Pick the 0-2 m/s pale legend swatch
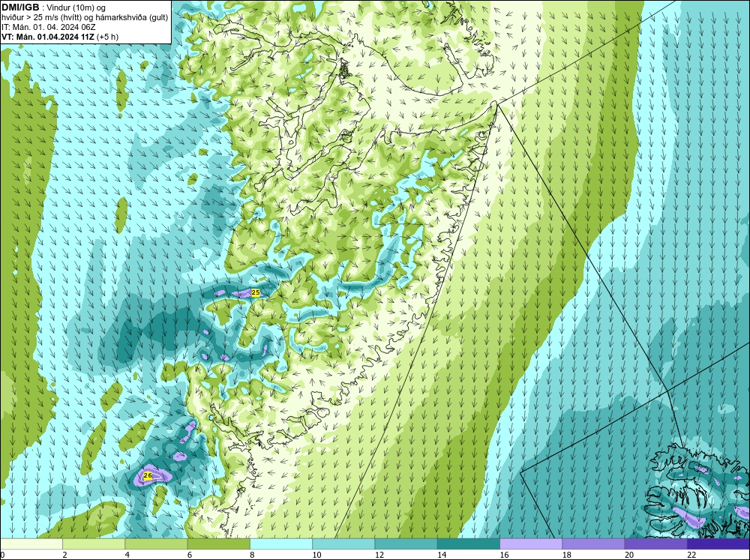 pos(31,544)
